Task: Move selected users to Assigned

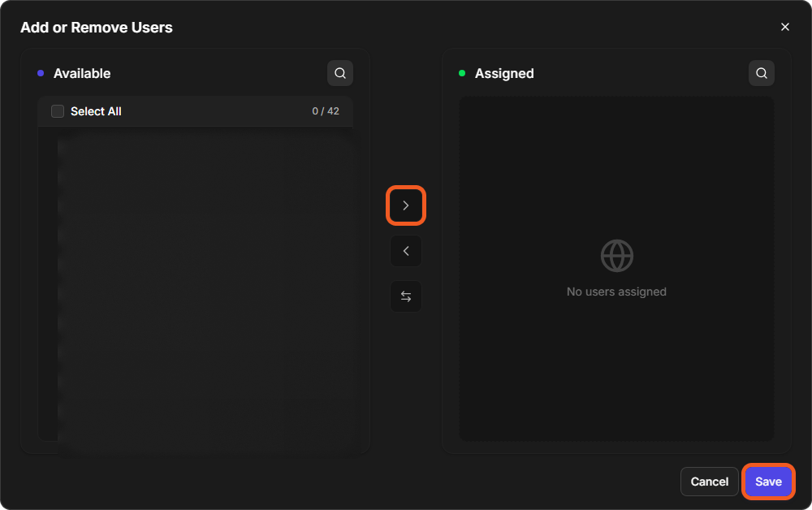Action: (x=406, y=205)
